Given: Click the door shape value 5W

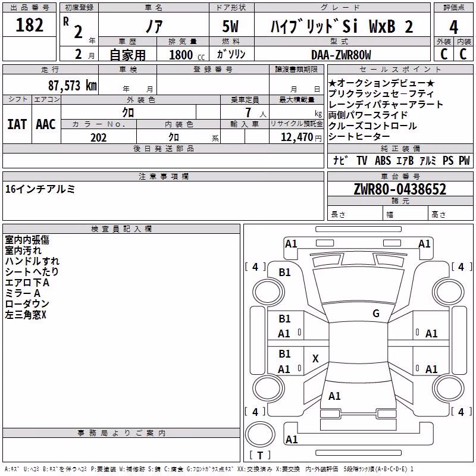Looking at the screenshot, I should (230, 26).
